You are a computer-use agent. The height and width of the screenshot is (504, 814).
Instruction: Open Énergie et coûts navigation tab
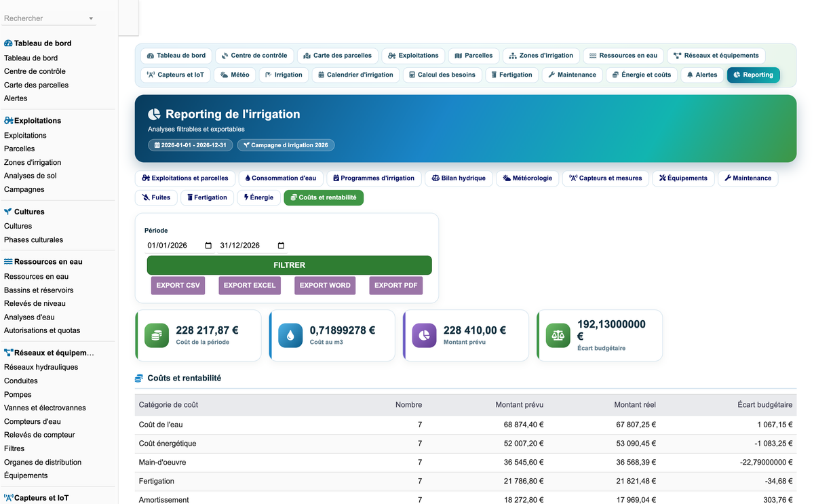(x=641, y=75)
